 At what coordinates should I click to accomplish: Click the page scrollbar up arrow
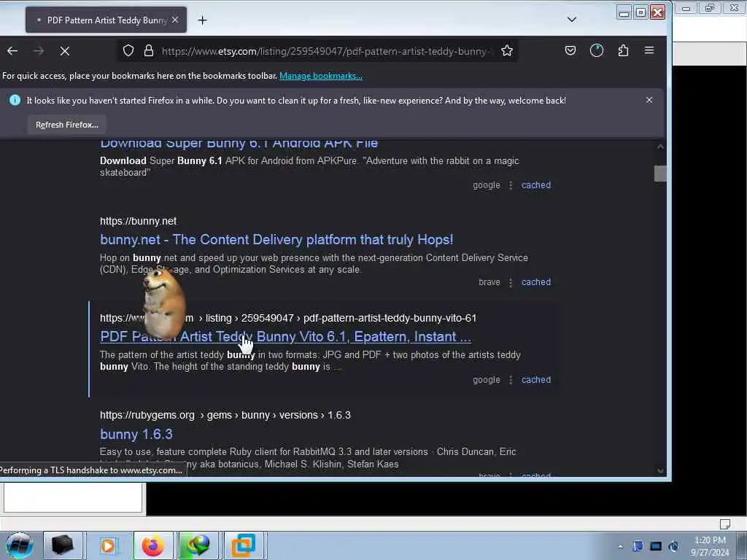(659, 147)
